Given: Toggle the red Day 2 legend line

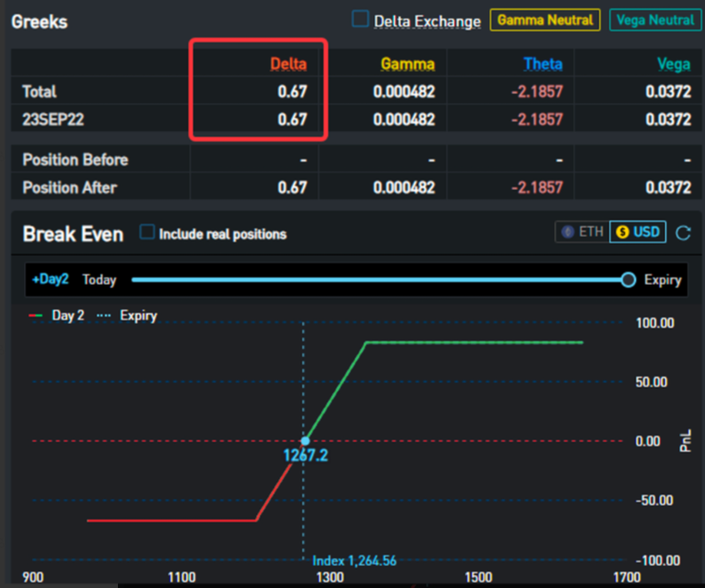Looking at the screenshot, I should (35, 316).
